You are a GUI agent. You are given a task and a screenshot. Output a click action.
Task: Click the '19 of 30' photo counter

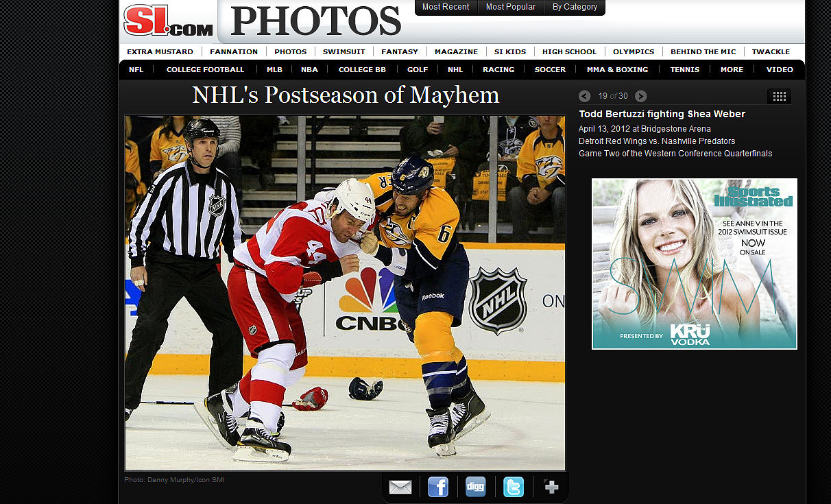[x=612, y=96]
